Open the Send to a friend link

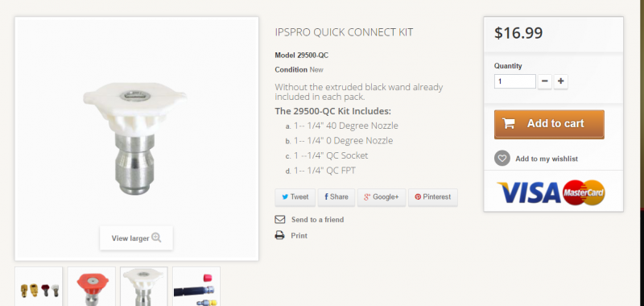click(x=317, y=220)
